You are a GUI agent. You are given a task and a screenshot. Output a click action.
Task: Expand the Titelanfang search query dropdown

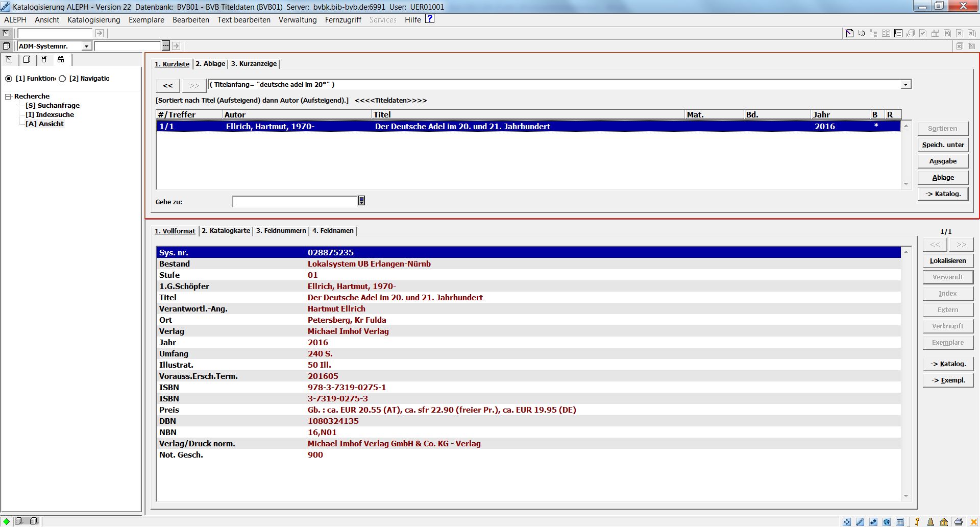coord(905,85)
